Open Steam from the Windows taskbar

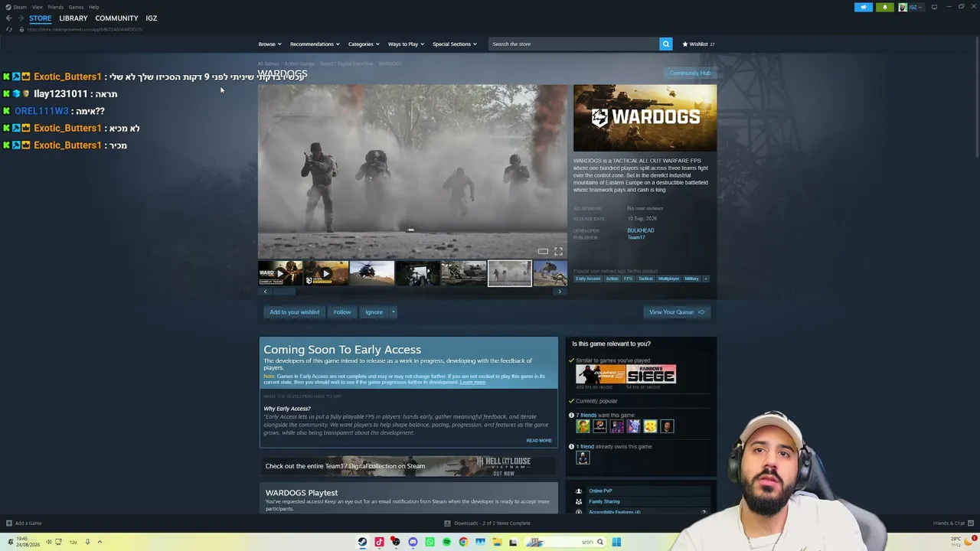click(x=362, y=542)
